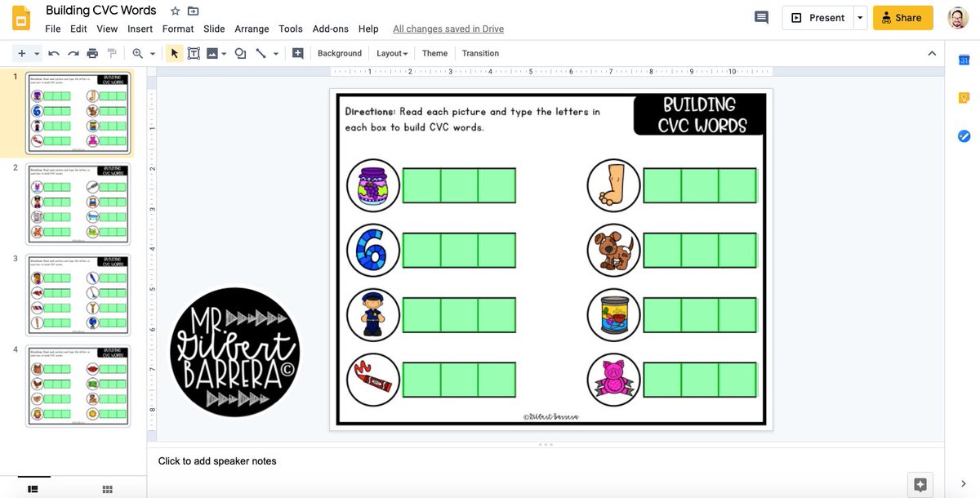Open Google Keep side panel icon

[x=964, y=98]
